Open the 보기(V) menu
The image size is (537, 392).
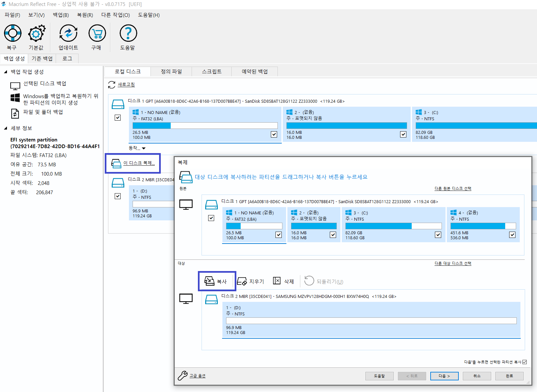coord(36,15)
